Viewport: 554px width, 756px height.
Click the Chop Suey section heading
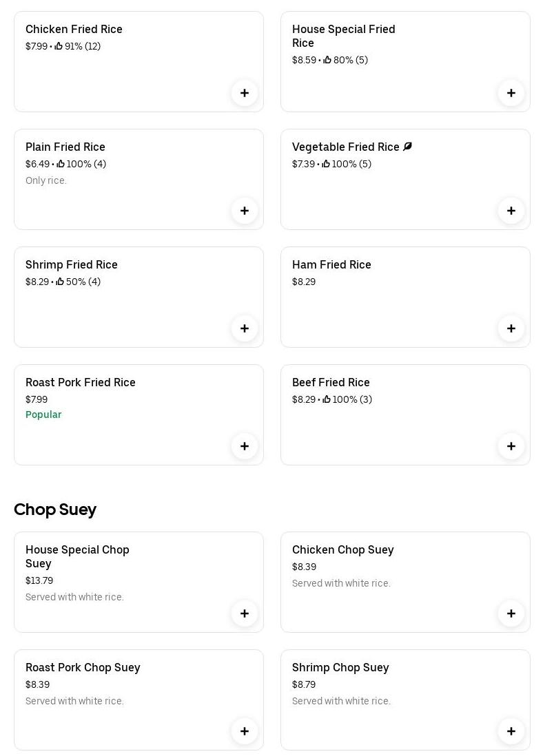click(x=55, y=510)
